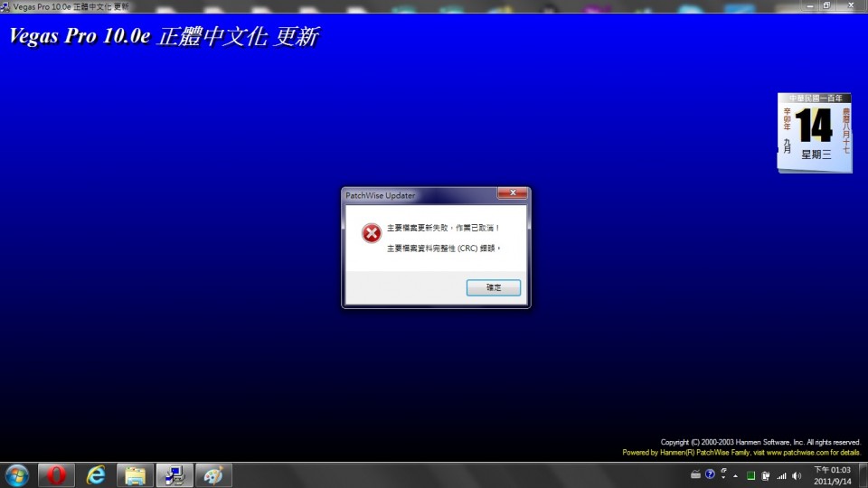This screenshot has width=868, height=488.
Task: Close the Vegas Pro 10.0e update window
Action: tap(851, 5)
